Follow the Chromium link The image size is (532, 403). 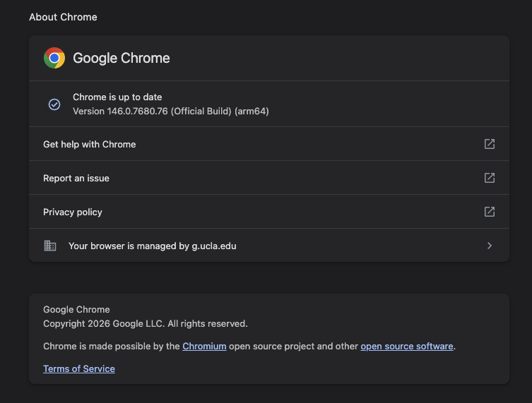click(204, 347)
